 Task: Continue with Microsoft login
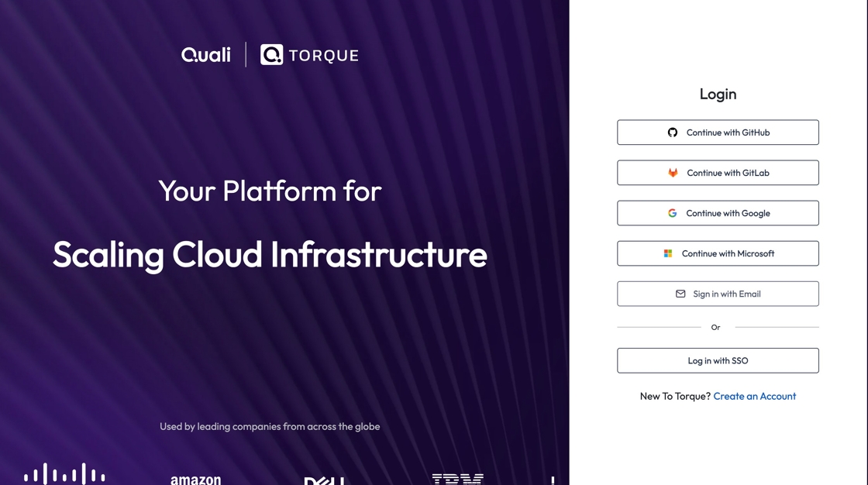pyautogui.click(x=718, y=253)
